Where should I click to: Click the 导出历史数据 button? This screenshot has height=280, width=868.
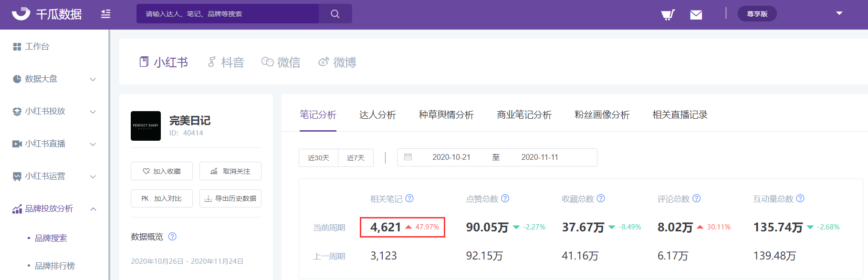click(230, 198)
